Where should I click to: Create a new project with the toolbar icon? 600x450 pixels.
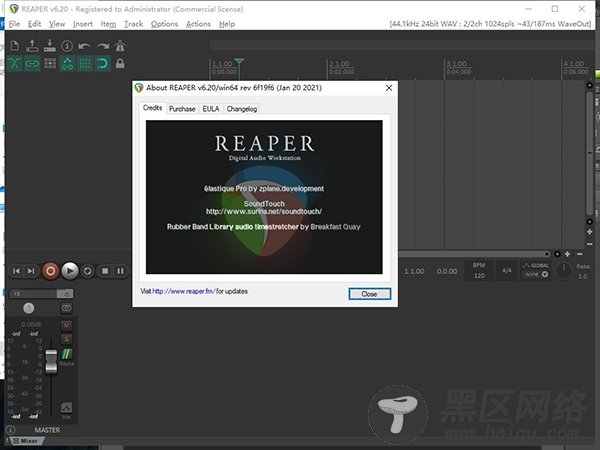click(15, 46)
